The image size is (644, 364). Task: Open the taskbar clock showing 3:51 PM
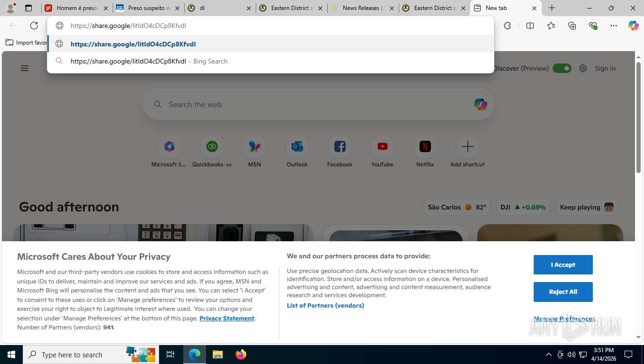(x=603, y=355)
